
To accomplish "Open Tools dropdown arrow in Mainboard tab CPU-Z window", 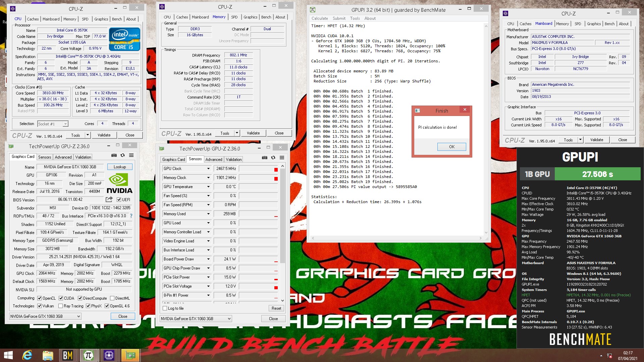I will [581, 140].
